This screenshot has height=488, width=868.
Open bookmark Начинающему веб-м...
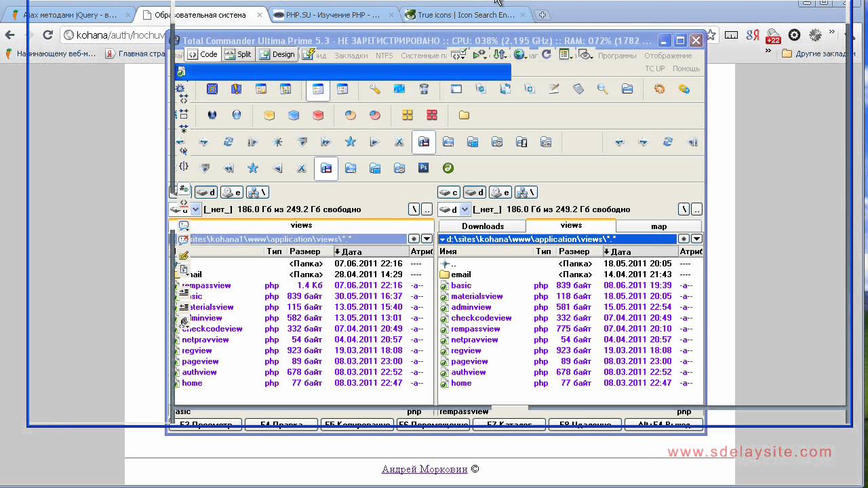point(51,54)
